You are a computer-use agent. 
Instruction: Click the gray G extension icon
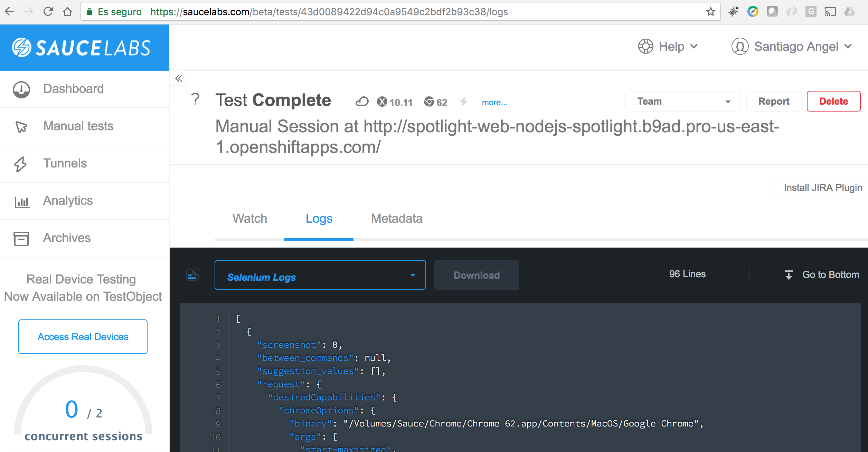[811, 12]
